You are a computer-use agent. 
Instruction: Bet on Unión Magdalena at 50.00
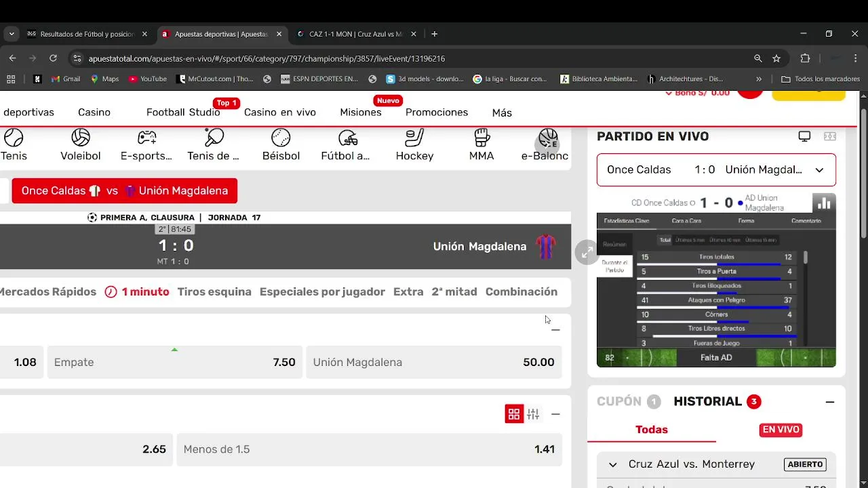point(434,363)
